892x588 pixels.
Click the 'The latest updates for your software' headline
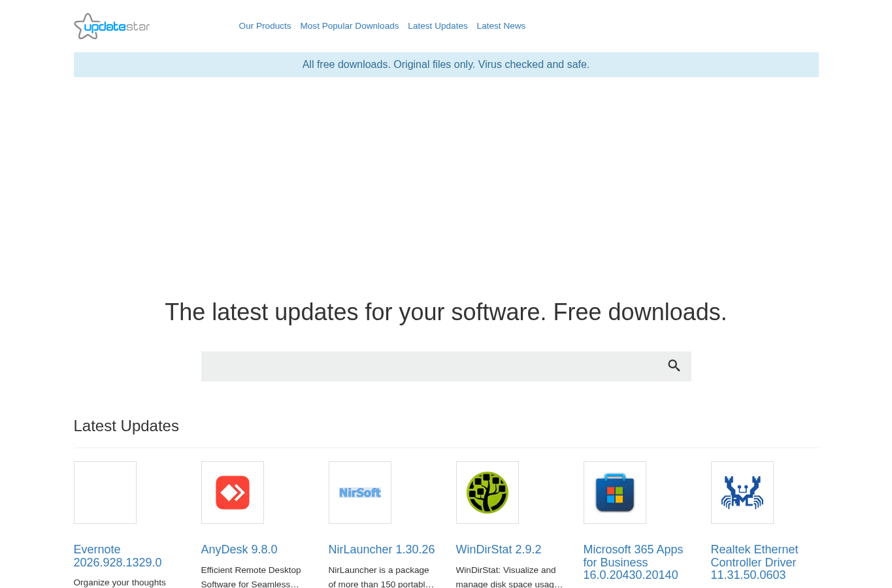click(446, 312)
